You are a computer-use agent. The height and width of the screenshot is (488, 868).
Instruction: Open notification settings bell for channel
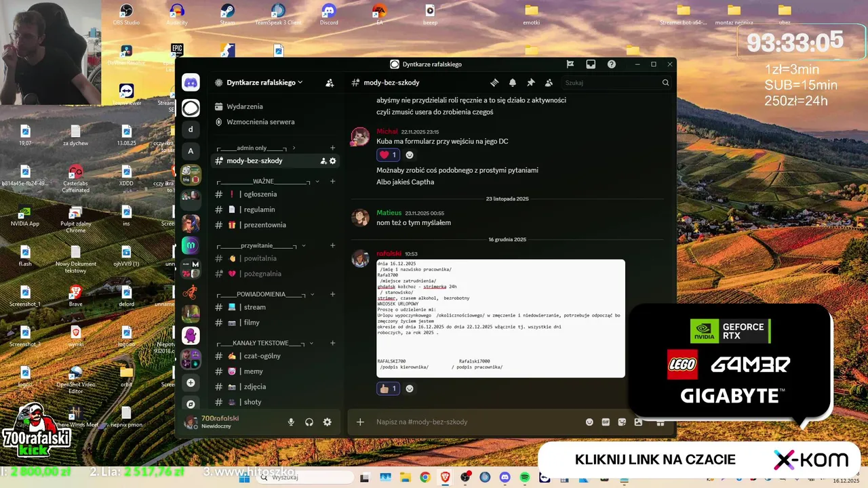tap(513, 83)
